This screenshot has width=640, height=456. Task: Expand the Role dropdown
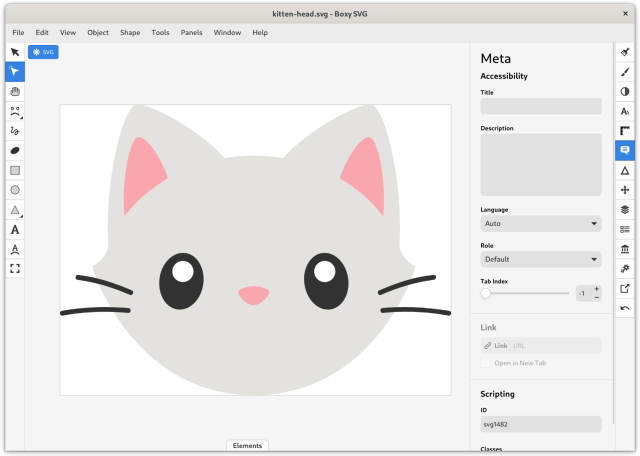[540, 259]
